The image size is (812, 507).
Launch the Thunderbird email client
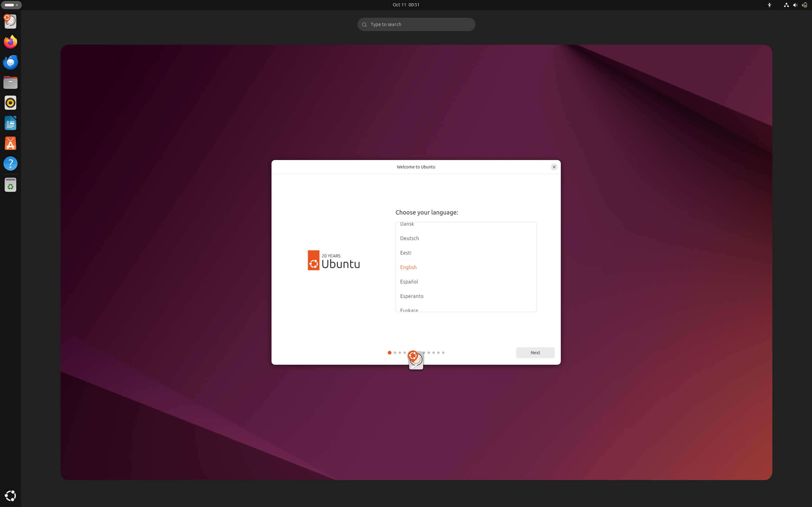point(10,62)
